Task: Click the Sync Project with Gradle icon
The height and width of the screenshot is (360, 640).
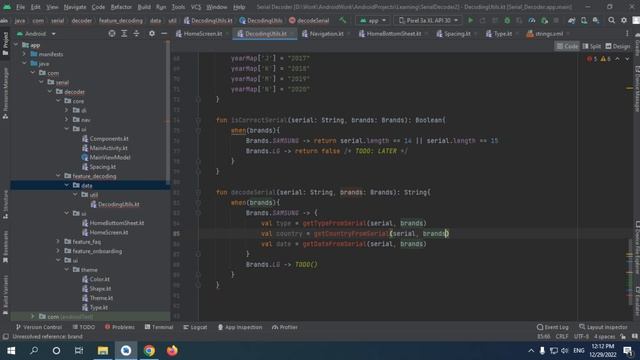Action: (x=571, y=20)
